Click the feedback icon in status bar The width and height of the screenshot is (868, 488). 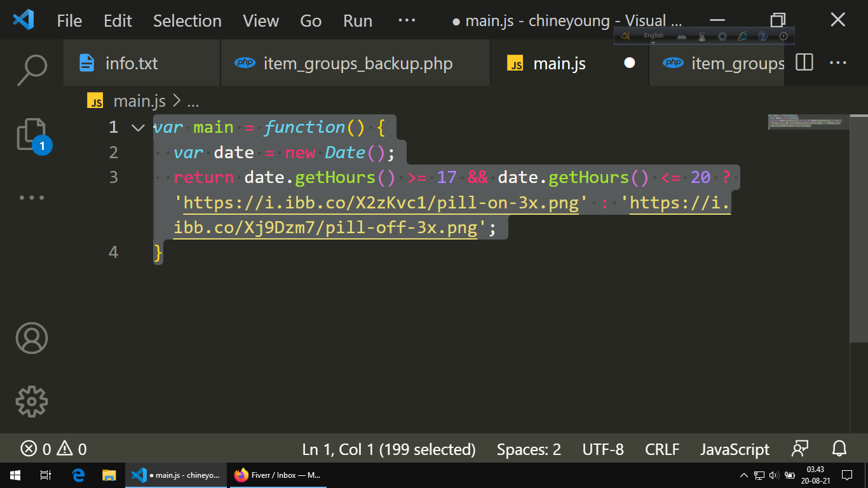(800, 449)
